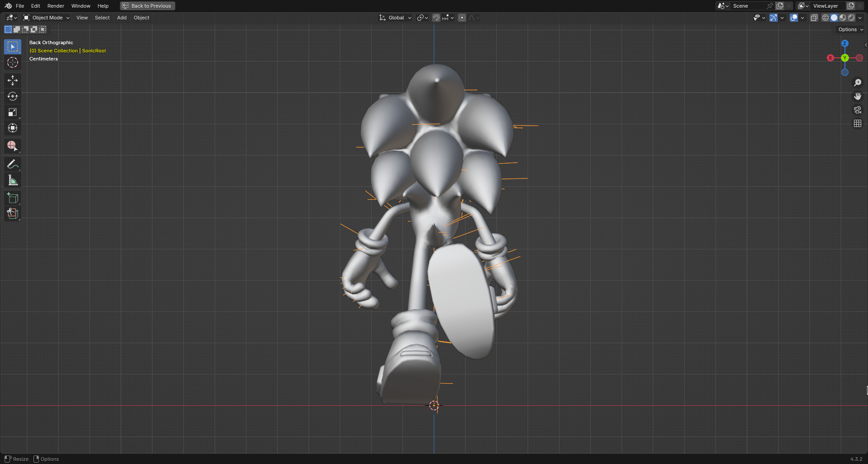Click the red X axis on the navigation gizmo
Screen dimensions: 868x464
[830, 58]
